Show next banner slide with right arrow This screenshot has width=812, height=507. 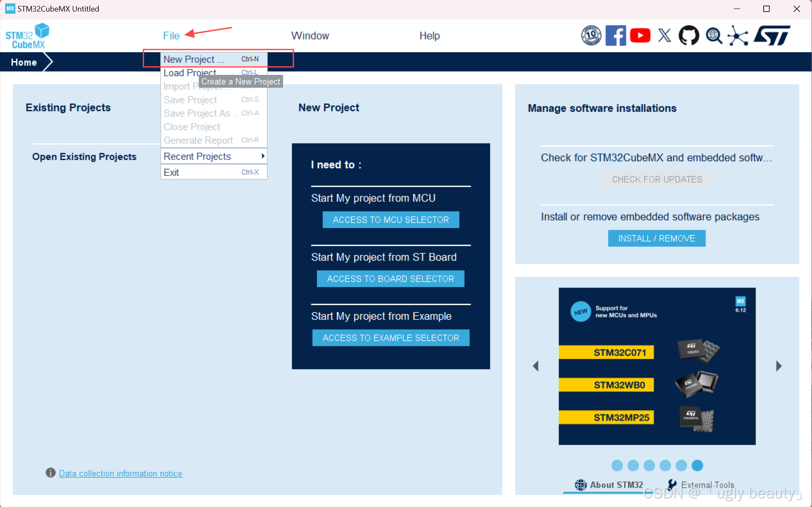(779, 366)
